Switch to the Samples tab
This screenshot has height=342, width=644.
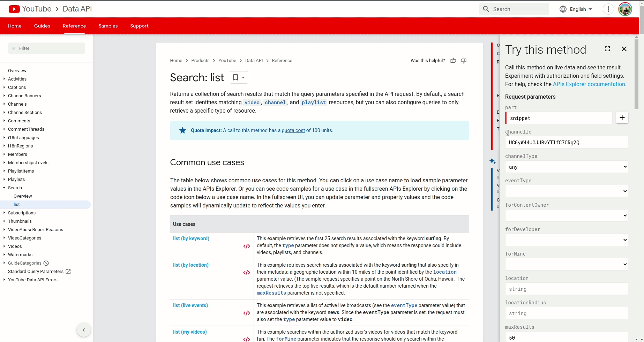[108, 26]
